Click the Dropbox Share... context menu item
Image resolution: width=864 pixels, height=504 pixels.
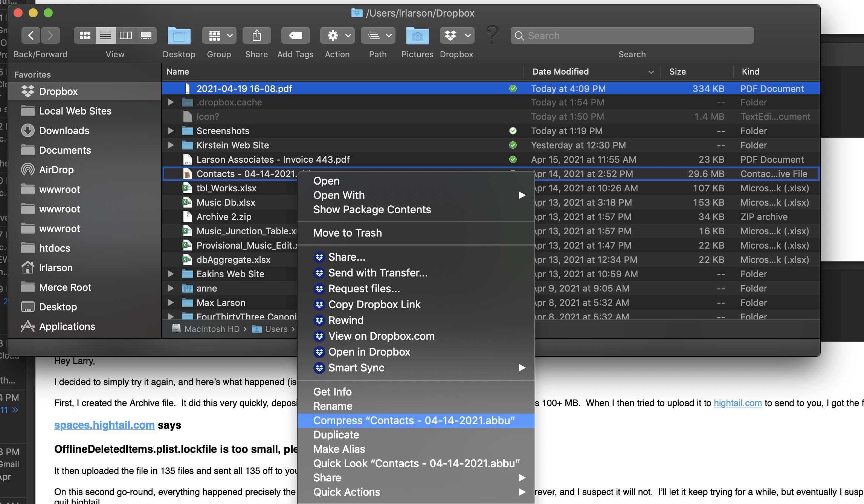tap(416, 257)
